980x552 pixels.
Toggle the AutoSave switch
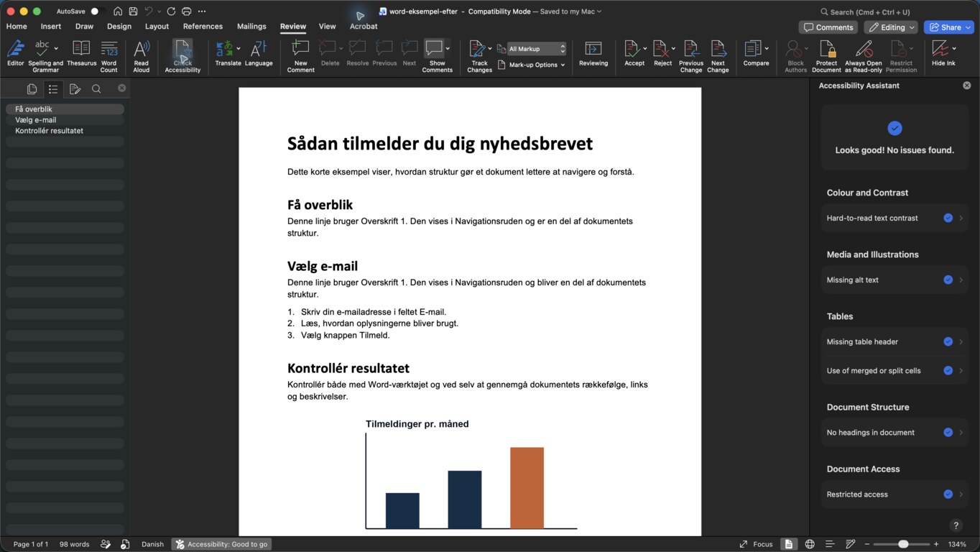click(x=98, y=11)
